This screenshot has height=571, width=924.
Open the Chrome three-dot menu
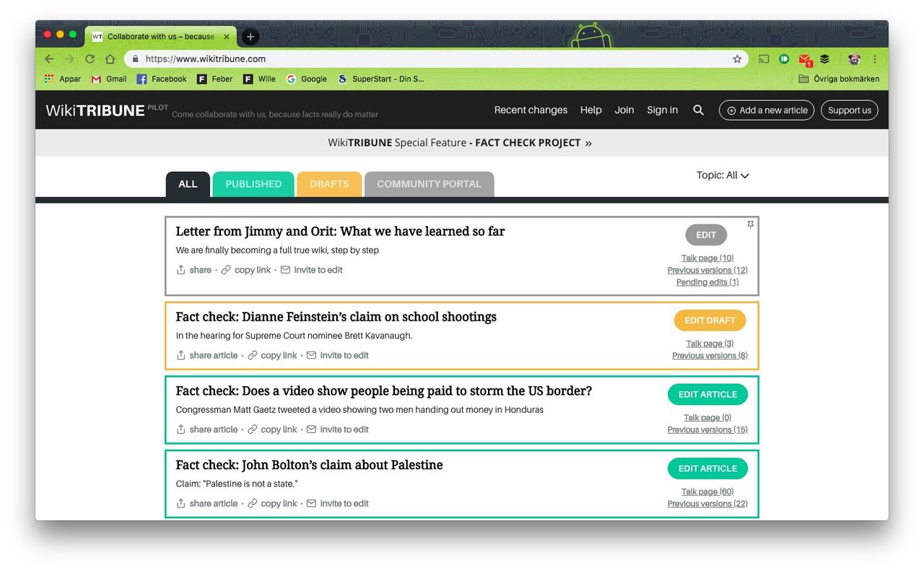pyautogui.click(x=875, y=59)
